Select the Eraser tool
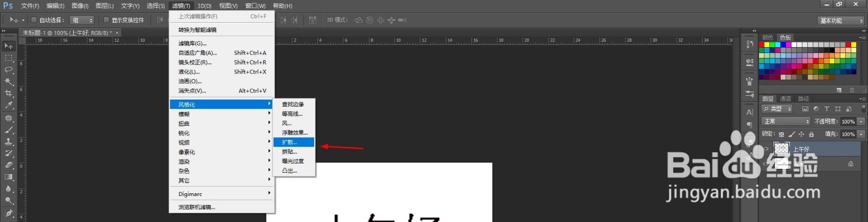The height and width of the screenshot is (222, 868). click(x=8, y=165)
